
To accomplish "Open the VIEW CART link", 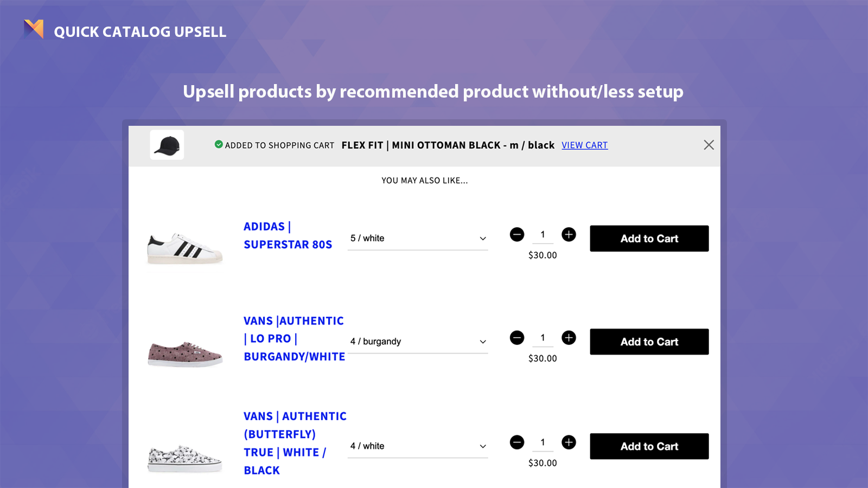I will point(584,145).
